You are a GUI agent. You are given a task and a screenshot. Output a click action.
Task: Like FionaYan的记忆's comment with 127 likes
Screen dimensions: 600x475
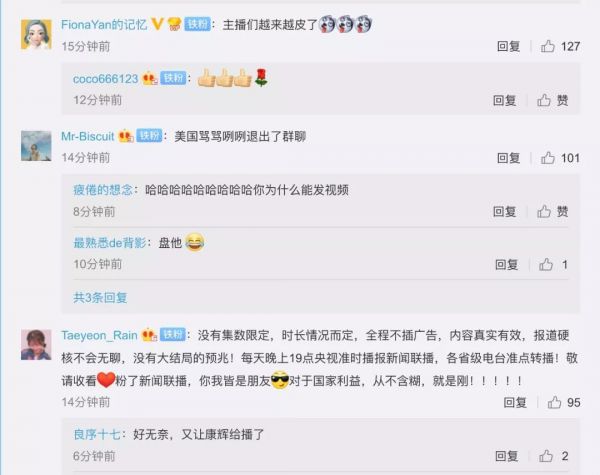click(x=548, y=46)
